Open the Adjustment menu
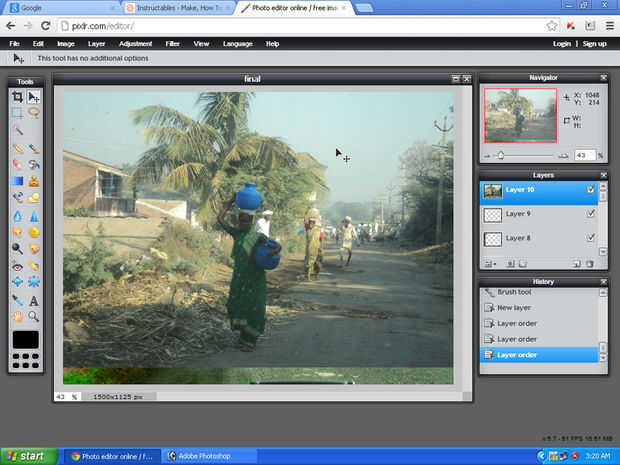This screenshot has height=465, width=620. pyautogui.click(x=135, y=44)
